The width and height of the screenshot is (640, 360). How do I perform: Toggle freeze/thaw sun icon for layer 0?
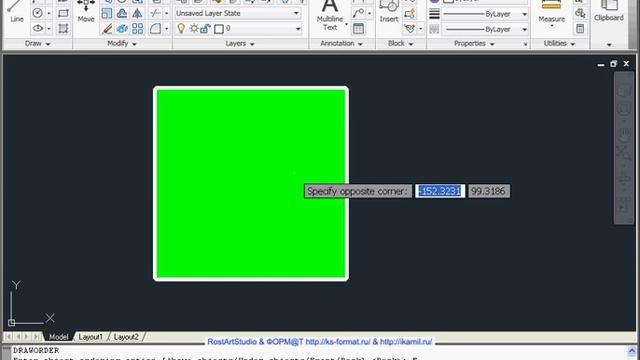coord(194,29)
